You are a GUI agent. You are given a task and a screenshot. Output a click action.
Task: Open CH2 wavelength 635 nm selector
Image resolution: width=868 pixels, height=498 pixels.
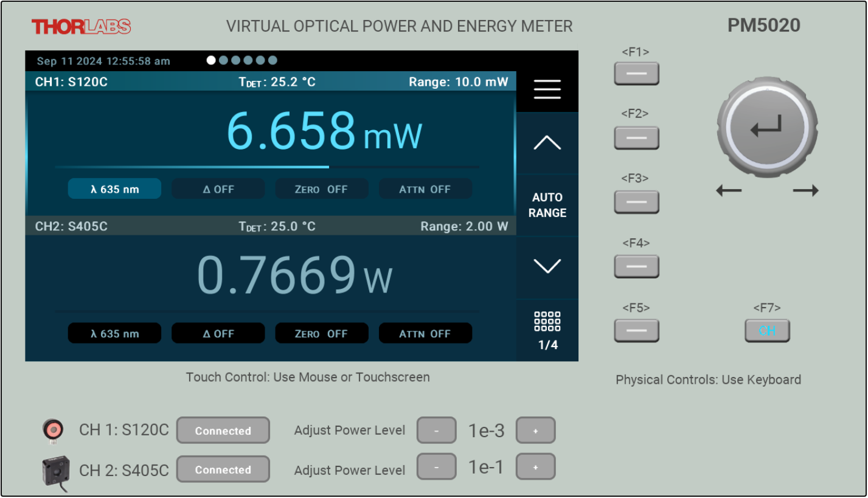tap(114, 334)
